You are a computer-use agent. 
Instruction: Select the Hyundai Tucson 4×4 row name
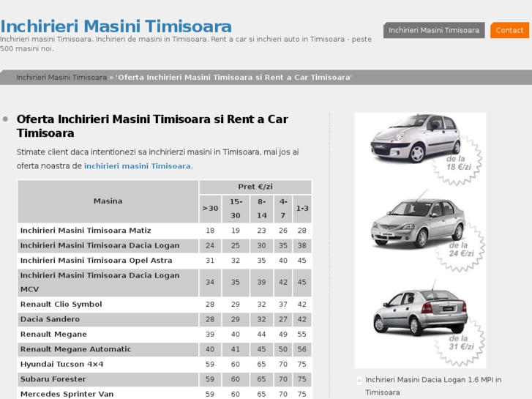click(x=61, y=364)
